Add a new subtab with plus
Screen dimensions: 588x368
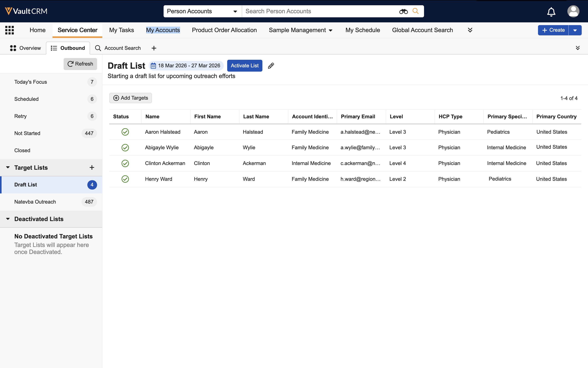pyautogui.click(x=154, y=48)
